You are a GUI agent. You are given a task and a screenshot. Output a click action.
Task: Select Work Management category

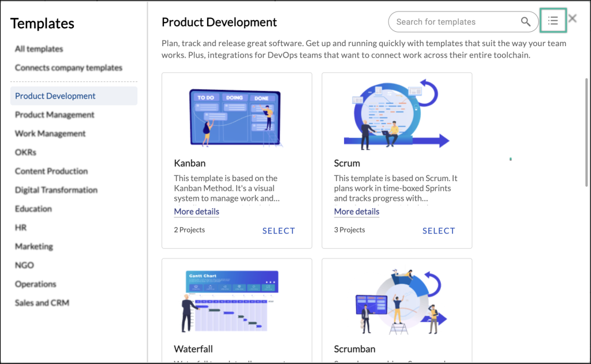[50, 133]
